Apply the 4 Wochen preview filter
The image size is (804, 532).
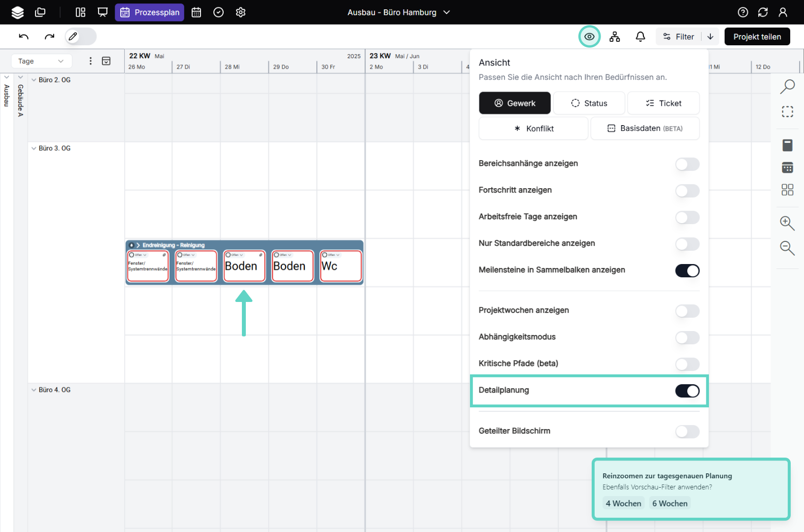pyautogui.click(x=623, y=503)
